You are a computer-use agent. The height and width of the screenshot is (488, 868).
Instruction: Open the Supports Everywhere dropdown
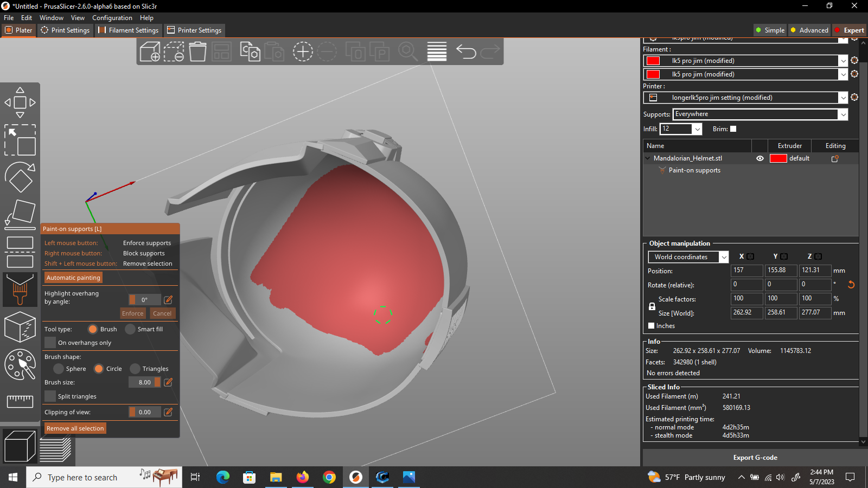(x=760, y=114)
